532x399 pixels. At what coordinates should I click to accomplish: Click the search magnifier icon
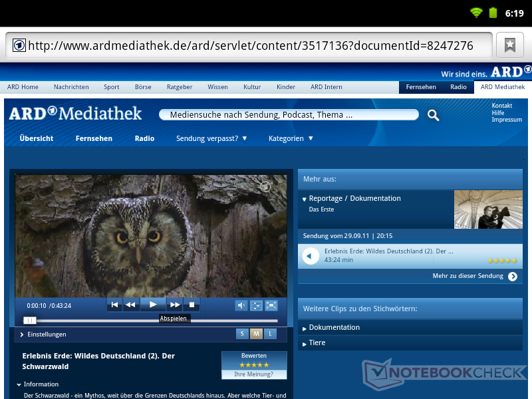[x=433, y=115]
